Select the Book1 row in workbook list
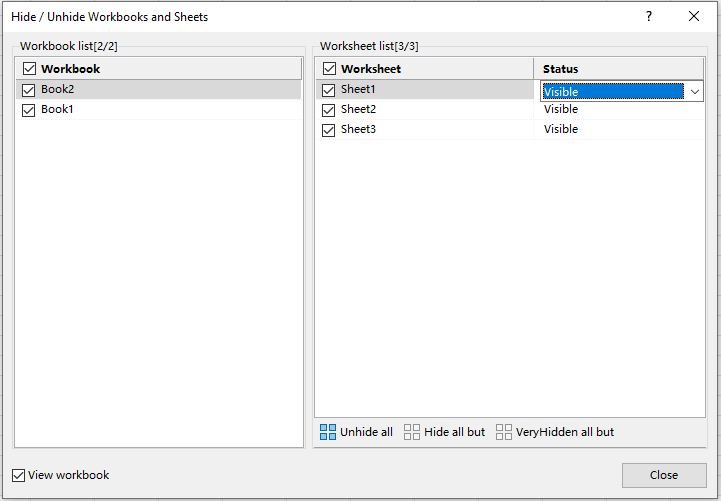This screenshot has width=721, height=501. click(57, 110)
